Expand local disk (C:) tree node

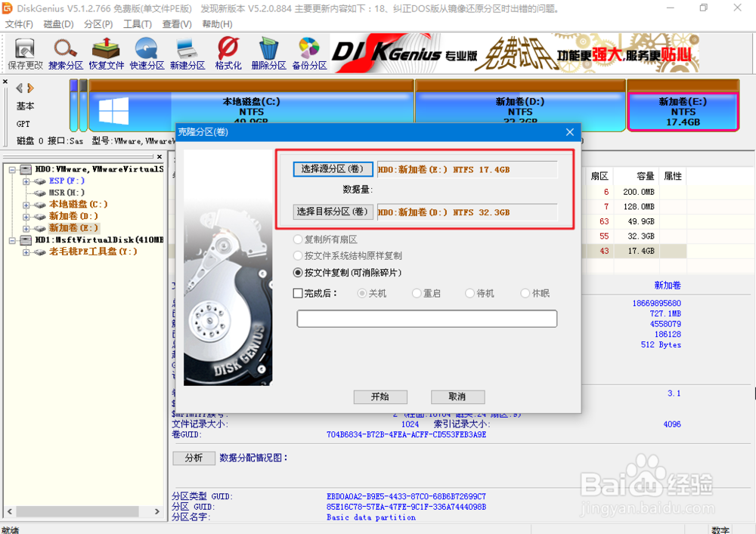(x=26, y=205)
